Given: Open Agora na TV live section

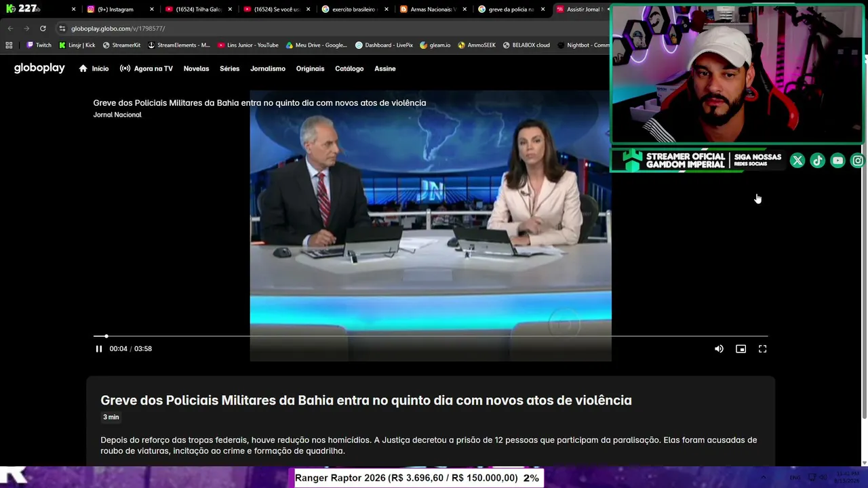Looking at the screenshot, I should coord(146,68).
